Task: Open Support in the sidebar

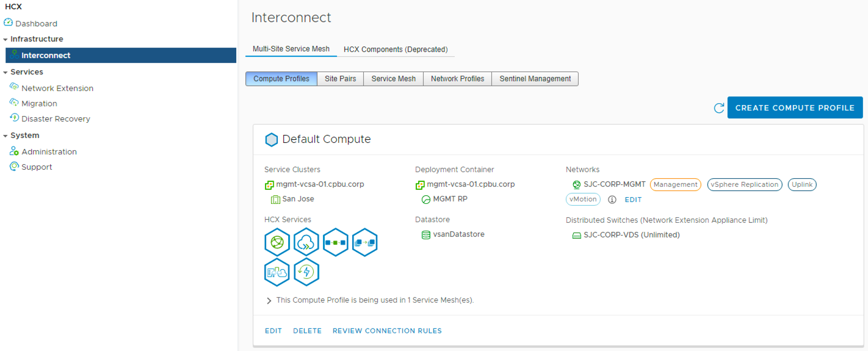Action: [x=37, y=167]
